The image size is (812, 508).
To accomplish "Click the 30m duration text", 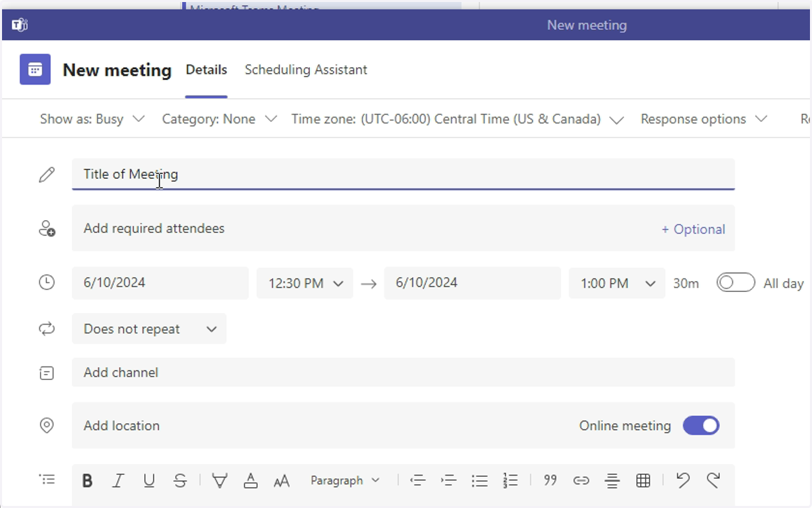I will pos(686,283).
